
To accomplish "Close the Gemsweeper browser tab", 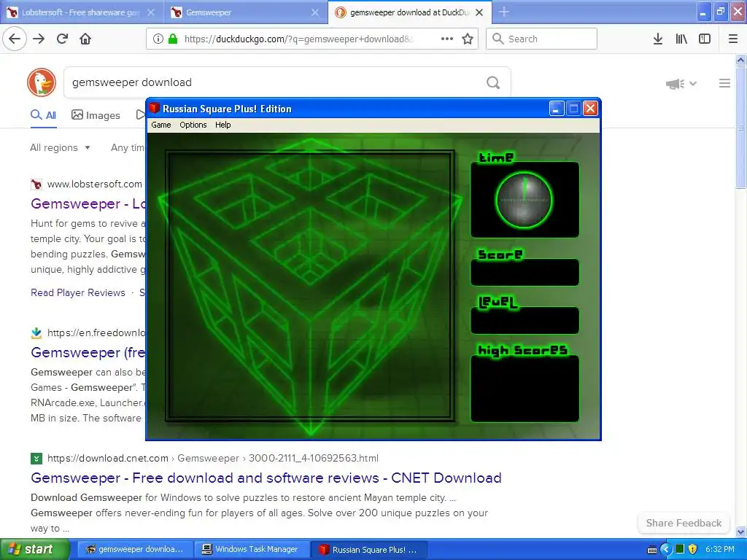I will 315,12.
